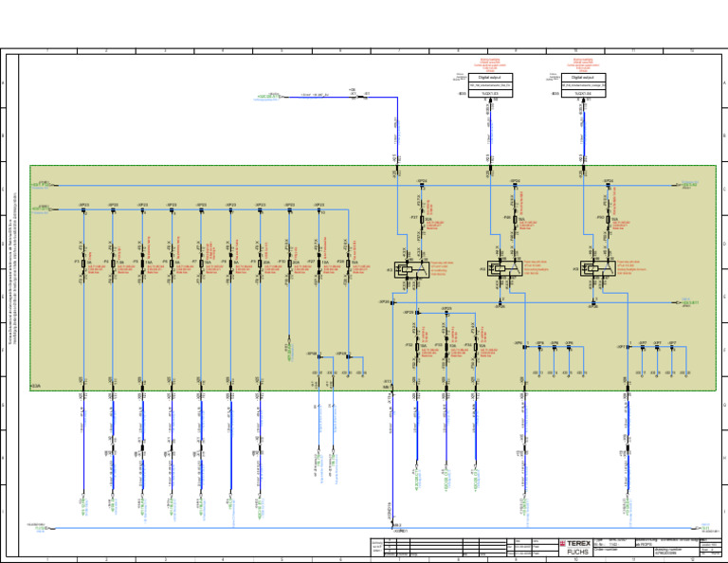This screenshot has width=728, height=563.
Task: Select the F4 fuse symbol
Action: pyautogui.click(x=113, y=263)
